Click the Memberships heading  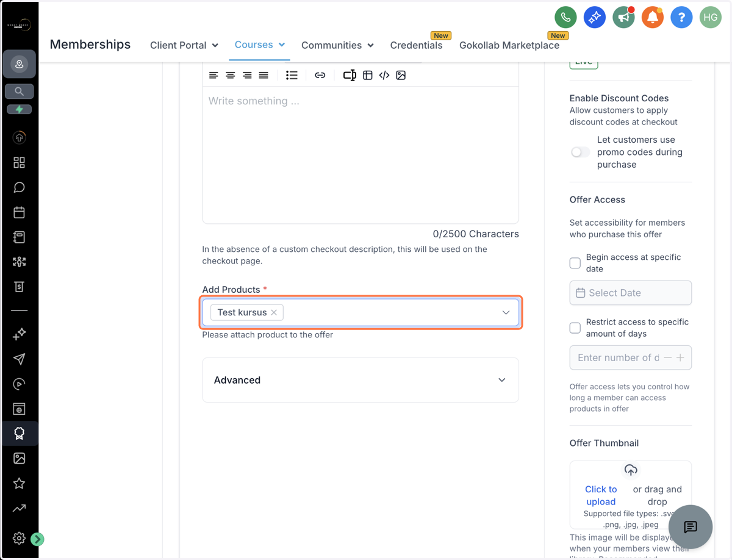90,45
